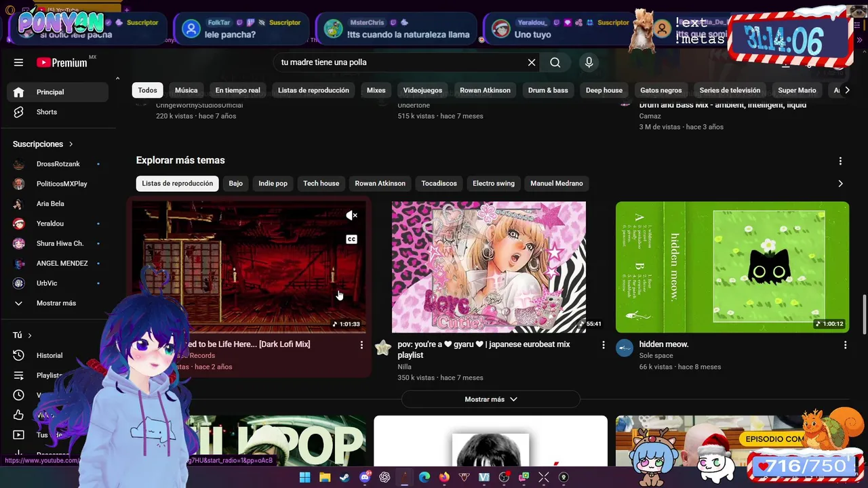Image resolution: width=868 pixels, height=488 pixels.
Task: Select the Indie pop topic chip
Action: 273,183
